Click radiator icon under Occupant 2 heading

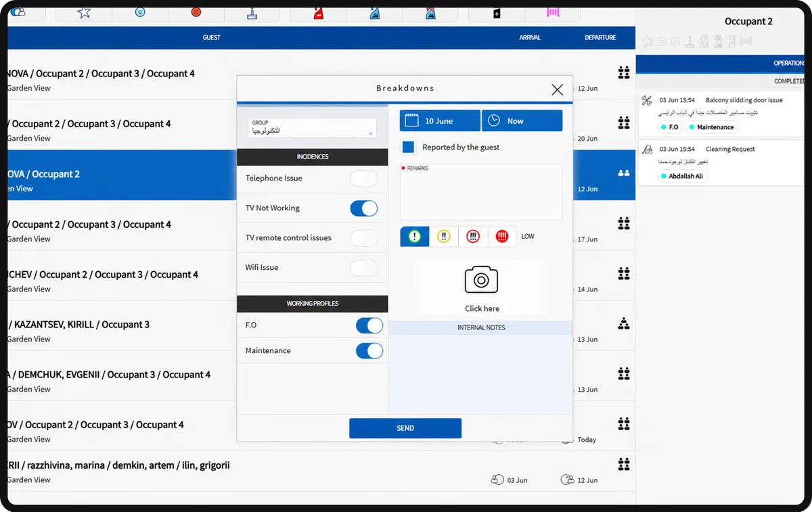pyautogui.click(x=746, y=41)
